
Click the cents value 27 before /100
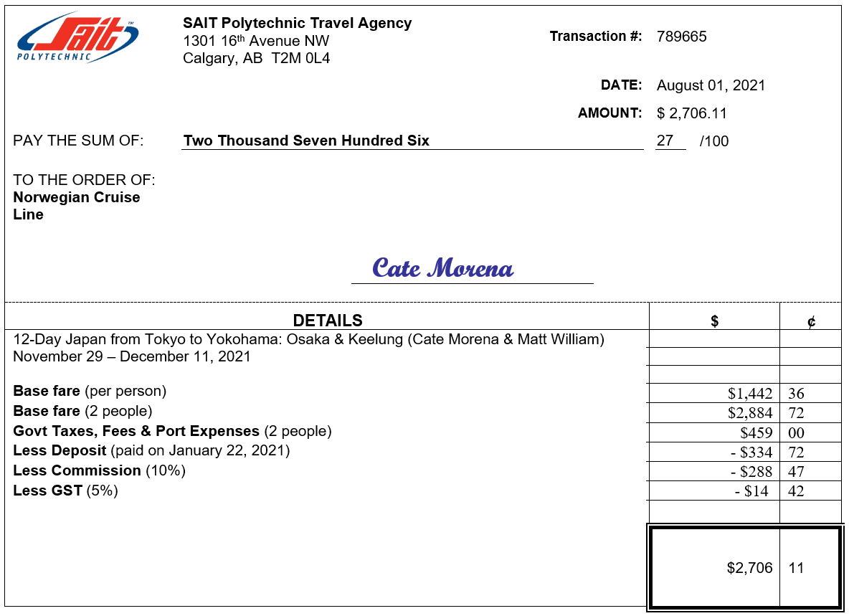click(665, 141)
